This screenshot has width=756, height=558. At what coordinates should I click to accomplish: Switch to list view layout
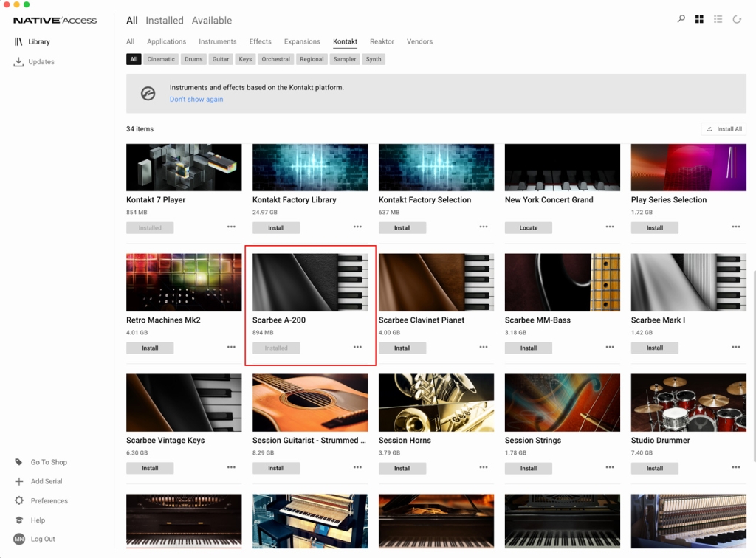(x=718, y=19)
